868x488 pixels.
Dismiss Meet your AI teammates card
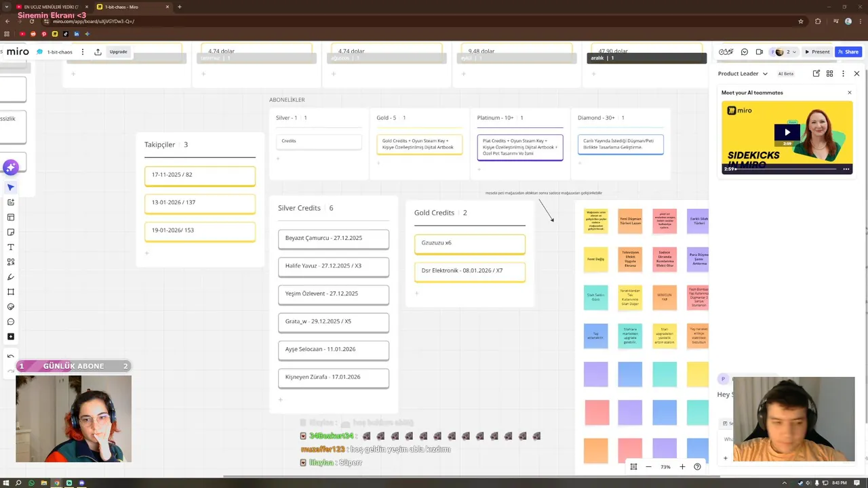tap(850, 93)
